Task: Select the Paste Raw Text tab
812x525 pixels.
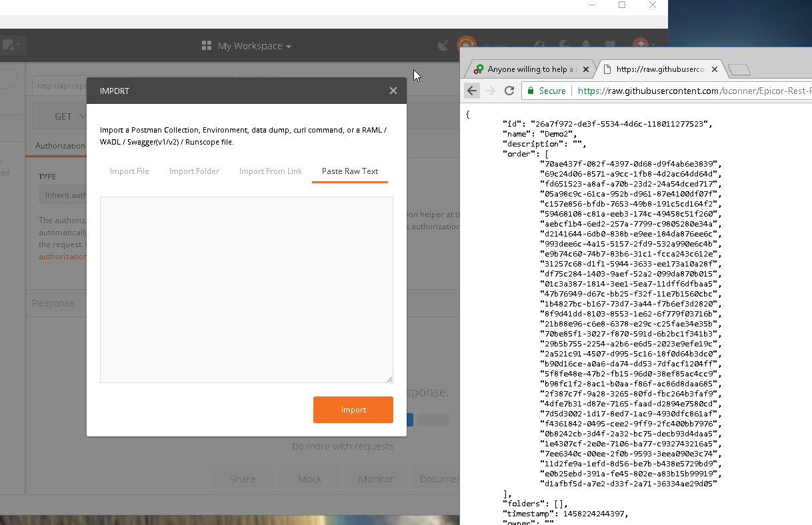Action: tap(350, 171)
